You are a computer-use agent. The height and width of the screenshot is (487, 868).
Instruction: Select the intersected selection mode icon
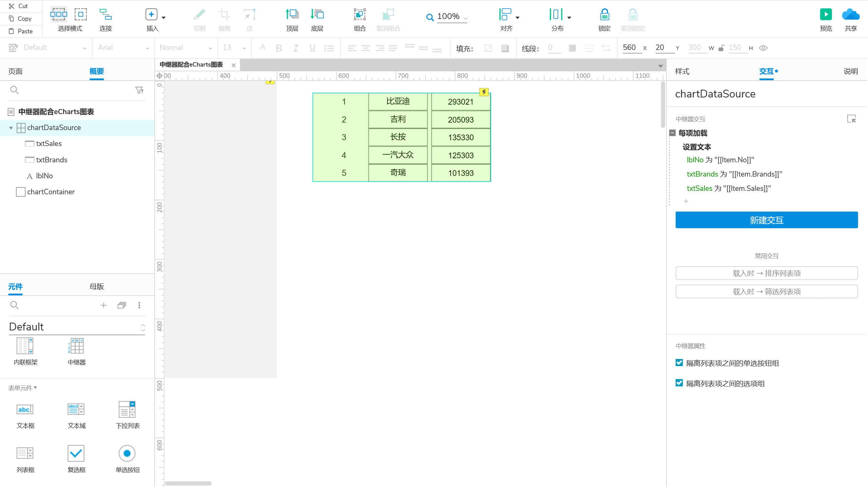(x=59, y=14)
